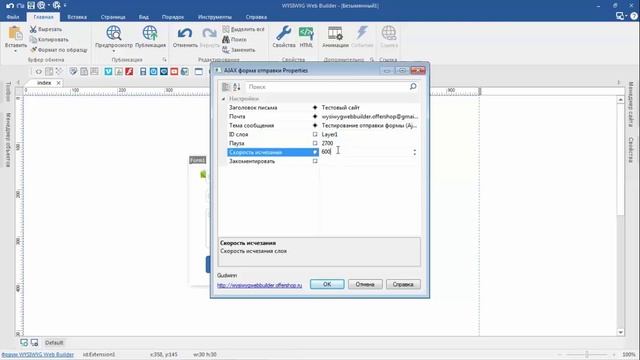The width and height of the screenshot is (640, 360).
Task: Click diamond marker beside Тема сообщения
Action: [315, 125]
